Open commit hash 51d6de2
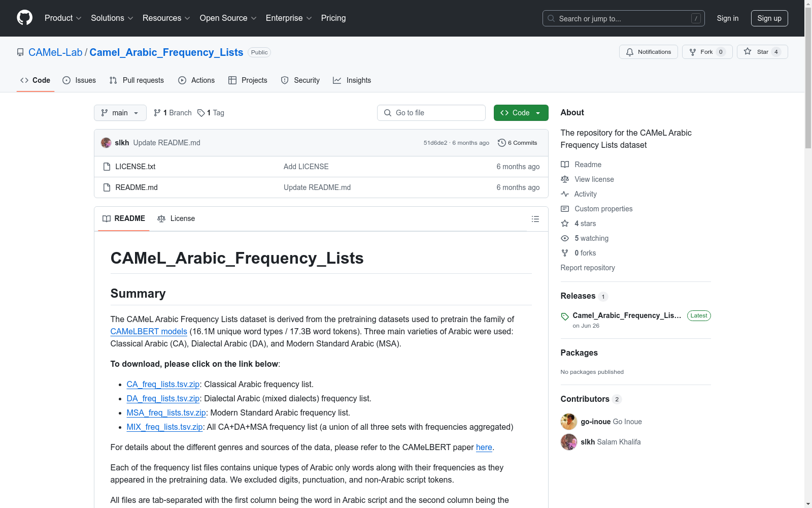Screen dimensions: 812x508 435,143
